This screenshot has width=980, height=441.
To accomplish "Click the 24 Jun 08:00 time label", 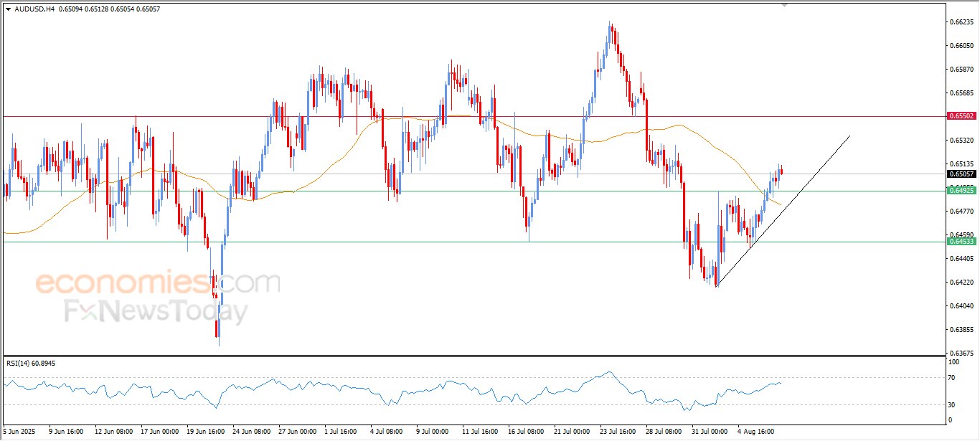I will (x=252, y=432).
